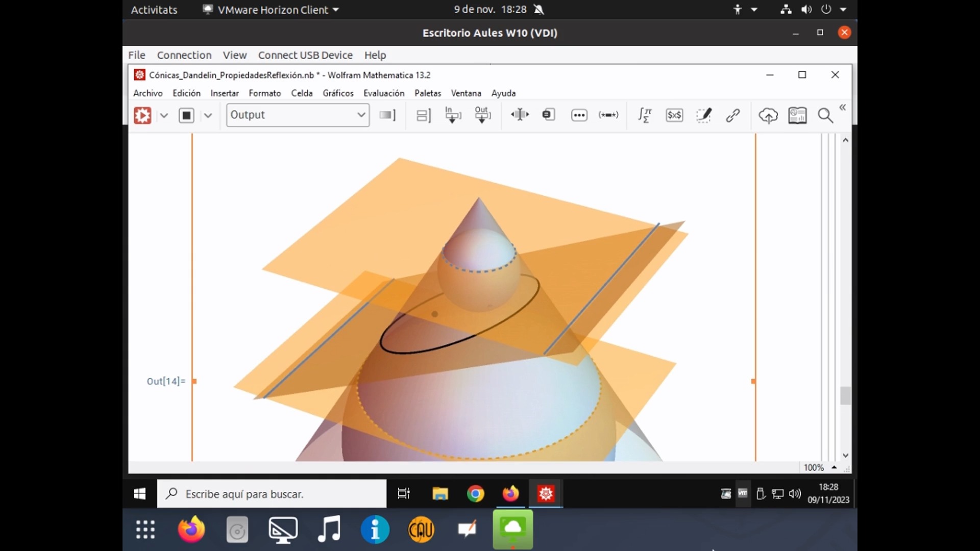980x551 pixels.
Task: Click the magnifier search icon in Mathematica toolbar
Action: click(825, 116)
